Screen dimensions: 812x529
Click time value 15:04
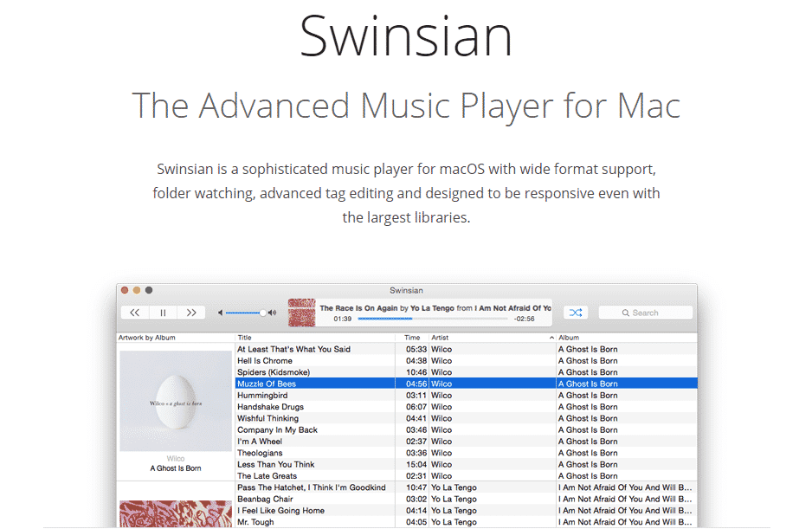point(416,464)
